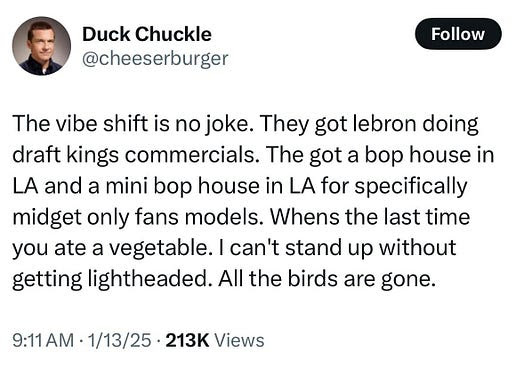Image resolution: width=524 pixels, height=368 pixels.
Task: Click the word "lightheaded" in the tweet
Action: pos(147,279)
